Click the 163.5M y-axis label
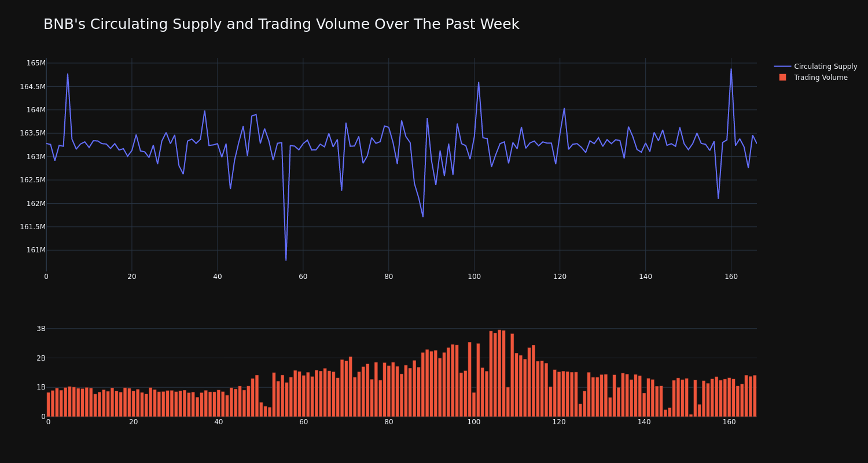Screen dimensions: 868x463 coord(32,133)
